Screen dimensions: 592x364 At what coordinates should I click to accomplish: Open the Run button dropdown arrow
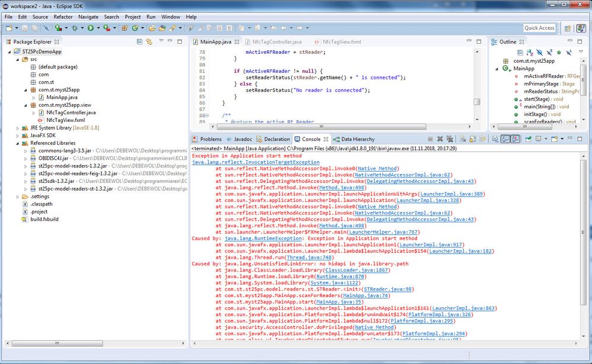[98, 28]
